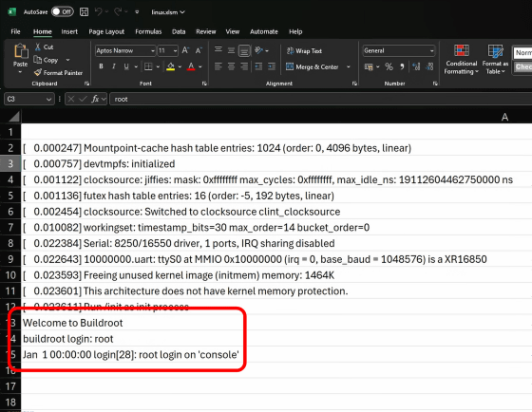Click the font color red A swatch
The image size is (532, 412).
pyautogui.click(x=191, y=66)
